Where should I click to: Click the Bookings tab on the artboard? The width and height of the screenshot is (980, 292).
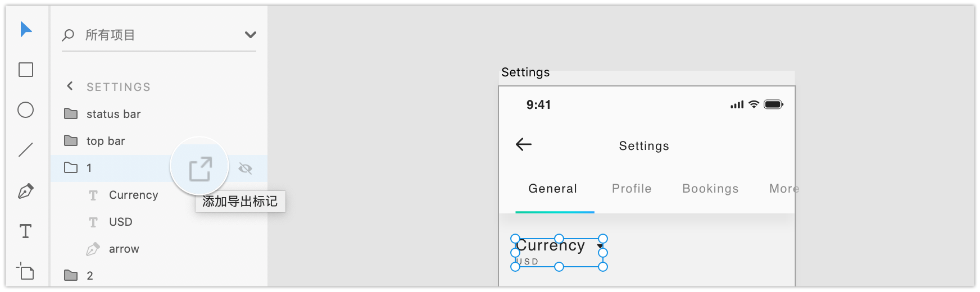(x=710, y=189)
